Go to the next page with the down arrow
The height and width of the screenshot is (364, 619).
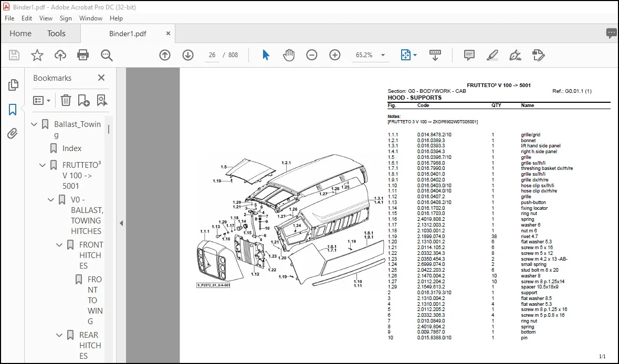coord(188,55)
